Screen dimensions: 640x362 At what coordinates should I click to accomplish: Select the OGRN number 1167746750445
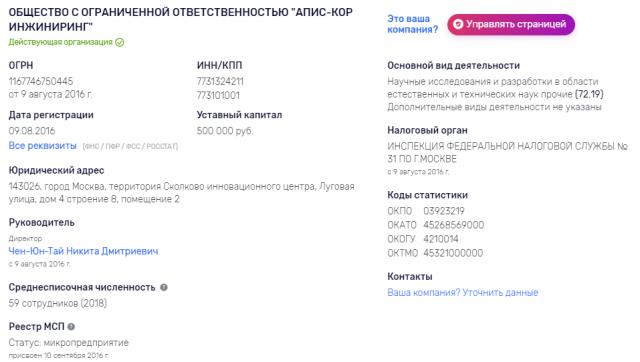[x=41, y=81]
